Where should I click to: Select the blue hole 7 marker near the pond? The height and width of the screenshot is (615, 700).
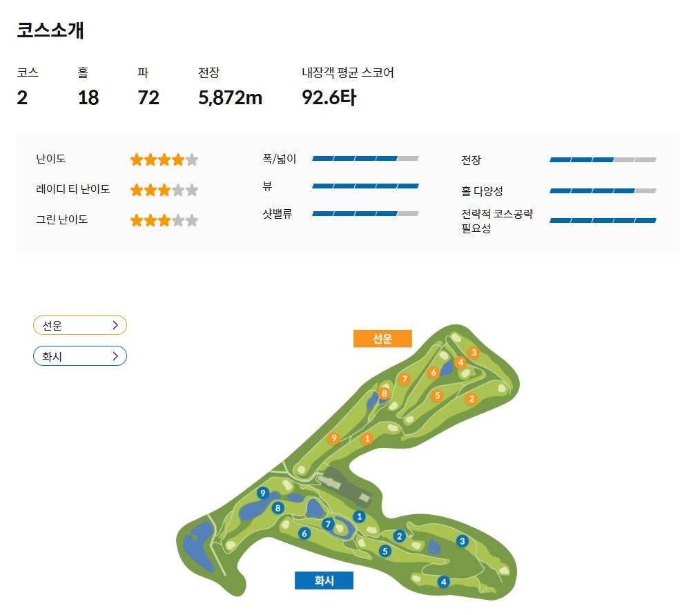tap(329, 524)
